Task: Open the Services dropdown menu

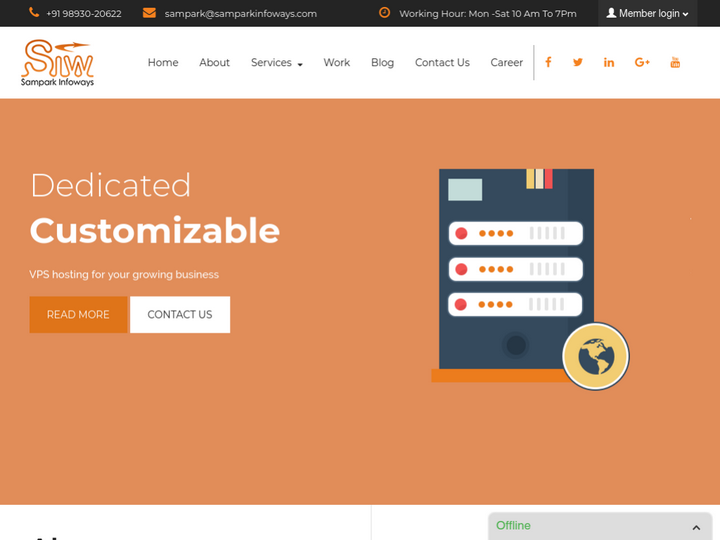Action: pyautogui.click(x=276, y=62)
